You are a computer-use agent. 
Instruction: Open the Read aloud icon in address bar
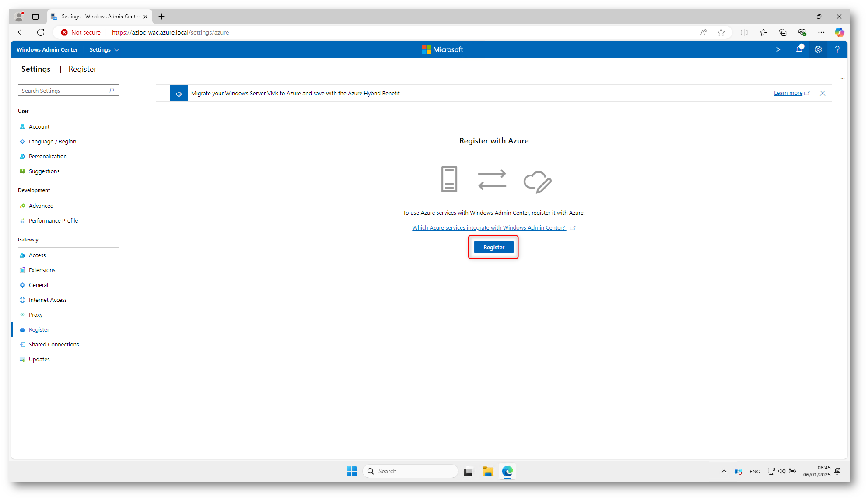point(703,32)
